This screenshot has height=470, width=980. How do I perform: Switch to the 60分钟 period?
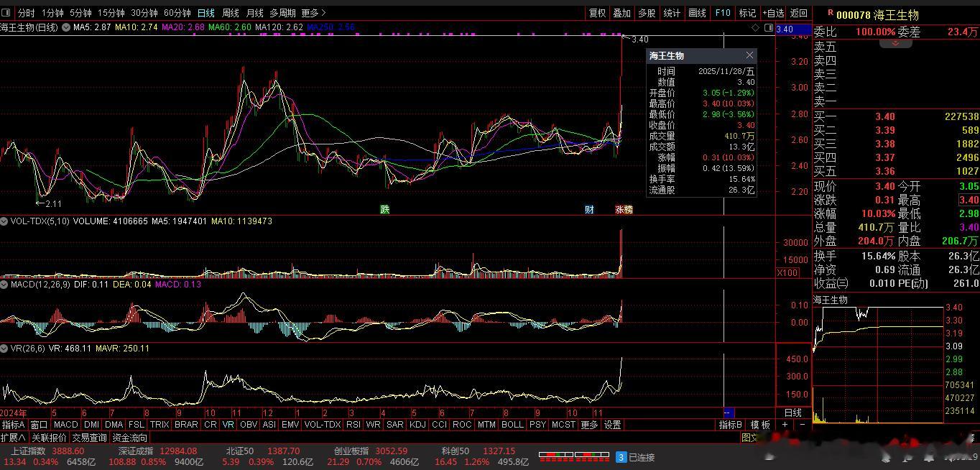(x=177, y=13)
